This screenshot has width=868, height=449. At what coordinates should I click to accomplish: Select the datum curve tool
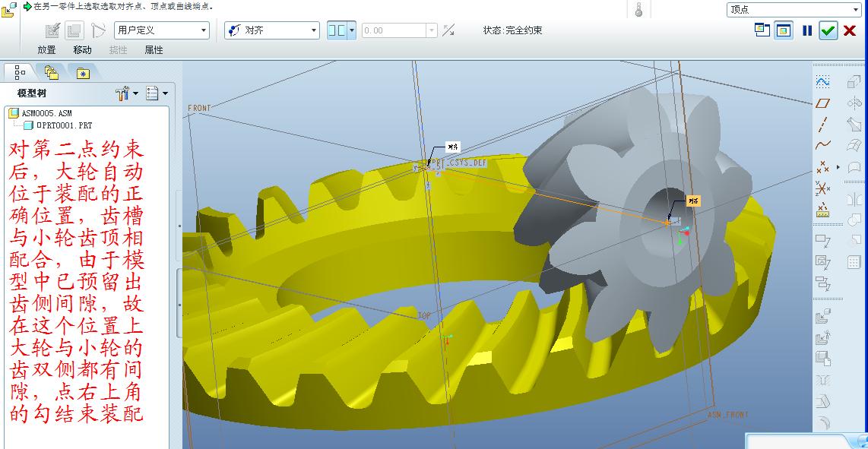click(822, 145)
